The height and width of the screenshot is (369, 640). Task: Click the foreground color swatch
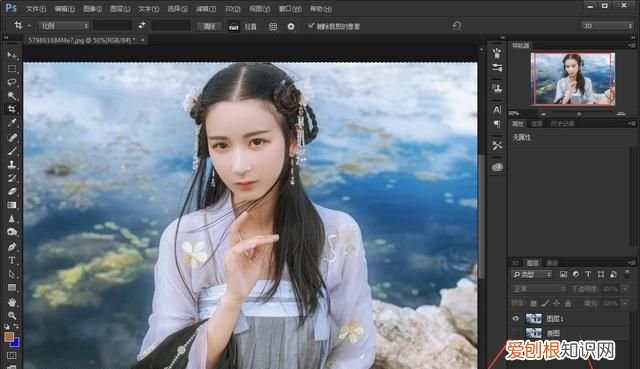pyautogui.click(x=9, y=337)
